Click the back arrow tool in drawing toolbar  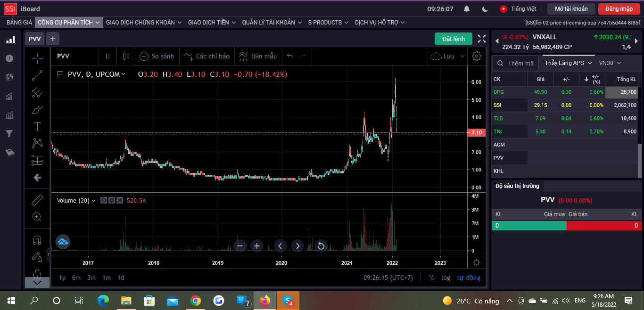point(37,178)
